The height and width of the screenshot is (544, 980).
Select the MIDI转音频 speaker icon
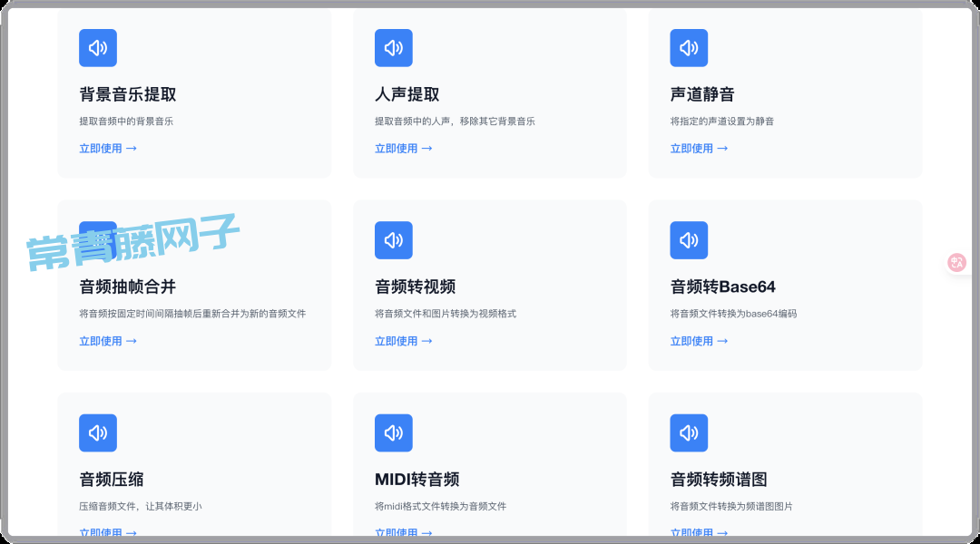[393, 433]
